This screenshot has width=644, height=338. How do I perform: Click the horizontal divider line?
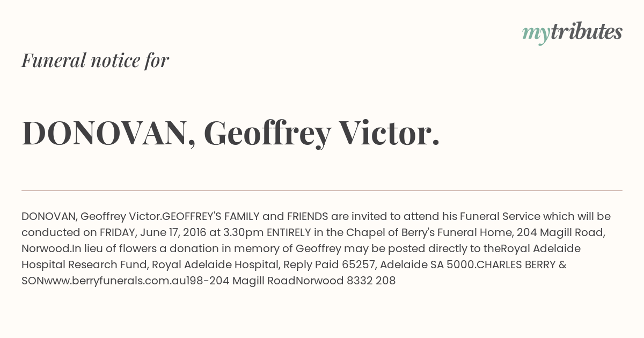322,190
